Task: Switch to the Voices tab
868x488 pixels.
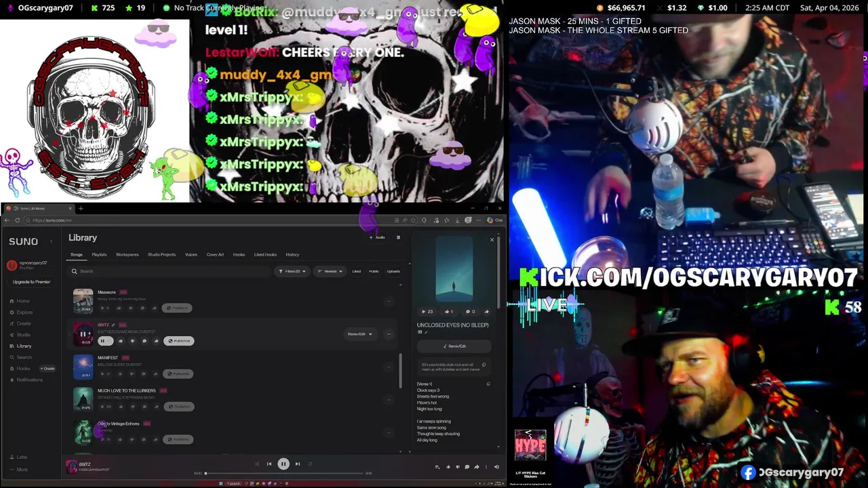Action: 191,255
